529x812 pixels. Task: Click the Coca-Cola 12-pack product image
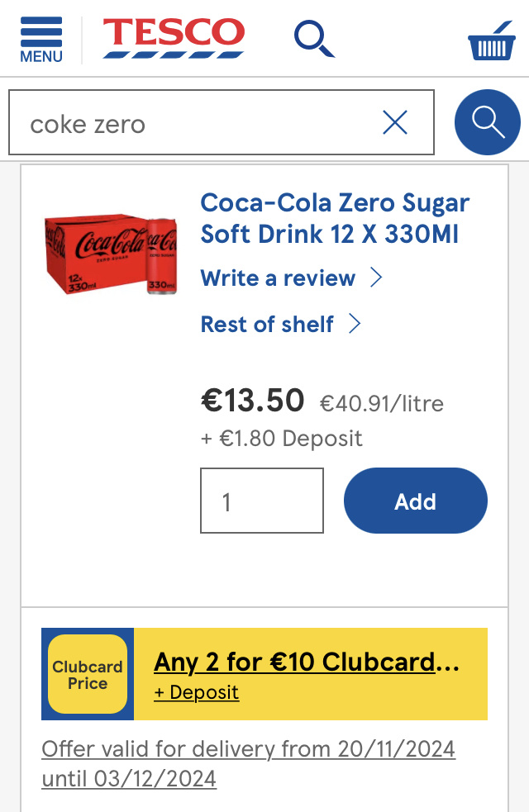tap(110, 254)
